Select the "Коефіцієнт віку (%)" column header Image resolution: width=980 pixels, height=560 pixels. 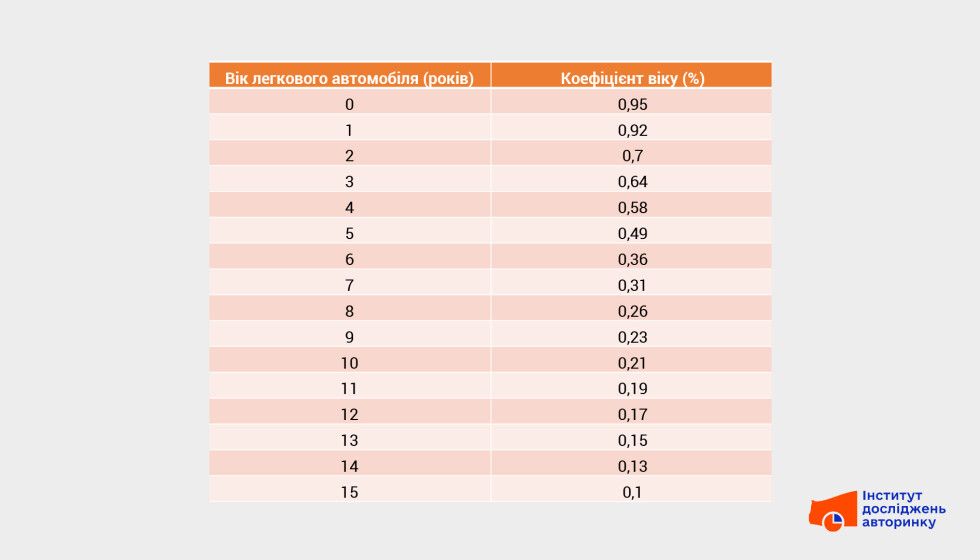pos(632,78)
